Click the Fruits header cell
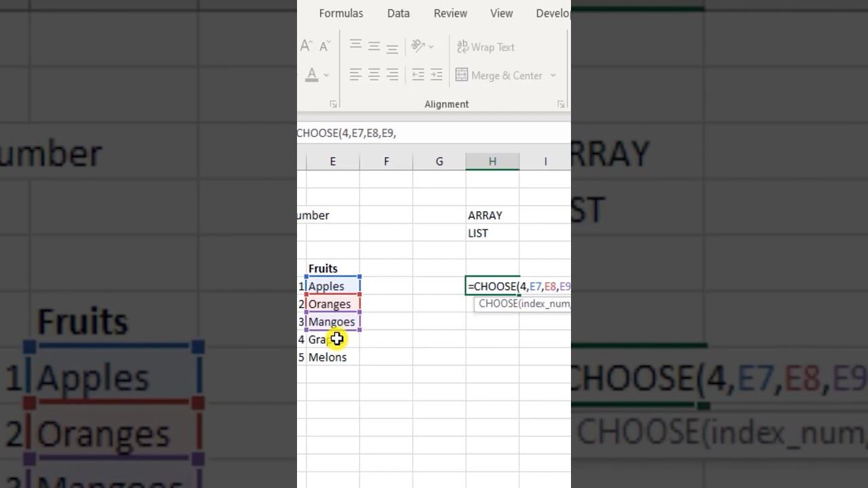Image resolution: width=868 pixels, height=488 pixels. coord(333,268)
